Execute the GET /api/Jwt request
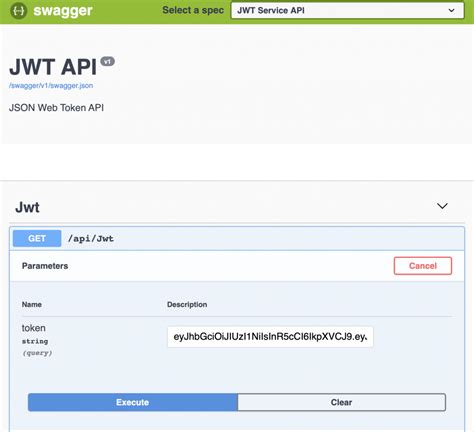The image size is (474, 432). click(133, 402)
